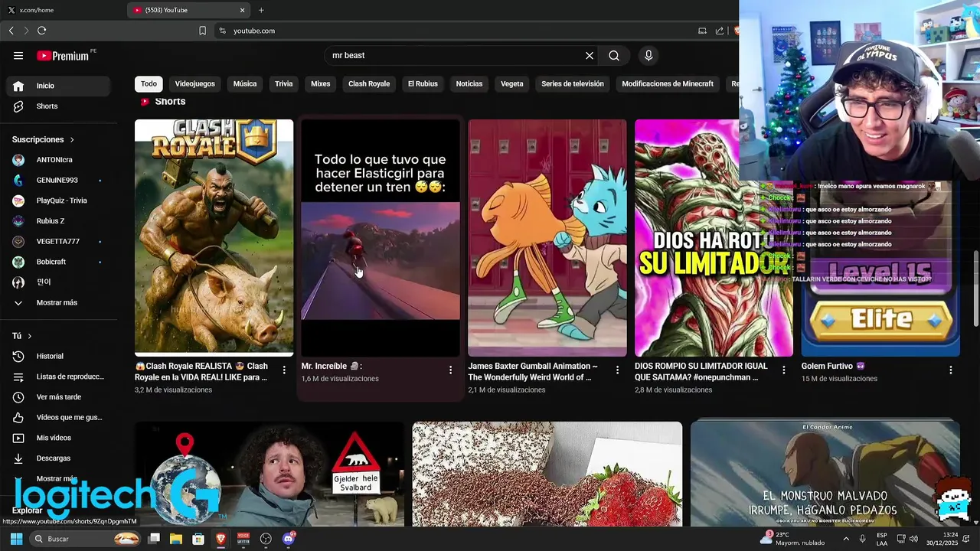This screenshot has width=980, height=551.
Task: Open site settings icon in address bar
Action: [222, 31]
